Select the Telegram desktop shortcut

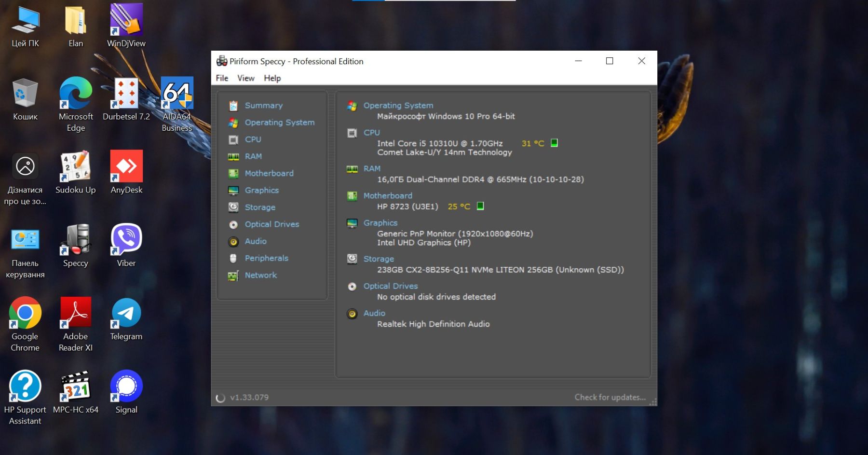click(x=126, y=320)
